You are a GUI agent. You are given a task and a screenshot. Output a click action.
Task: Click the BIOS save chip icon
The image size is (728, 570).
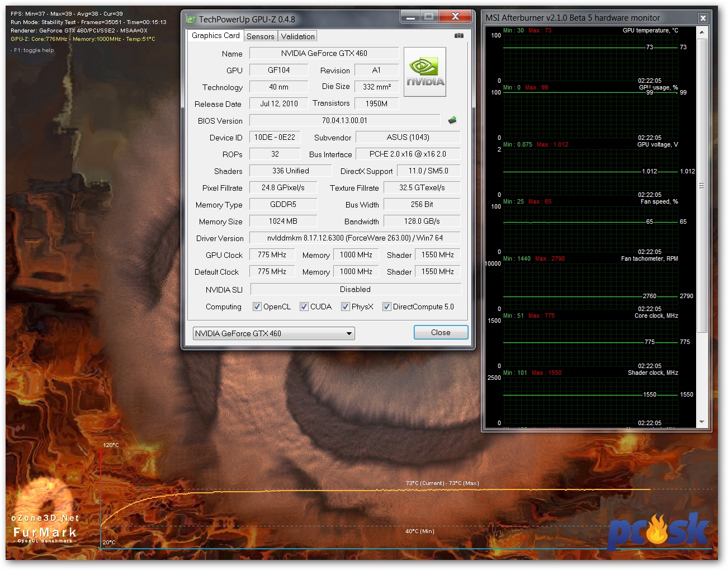pos(452,120)
